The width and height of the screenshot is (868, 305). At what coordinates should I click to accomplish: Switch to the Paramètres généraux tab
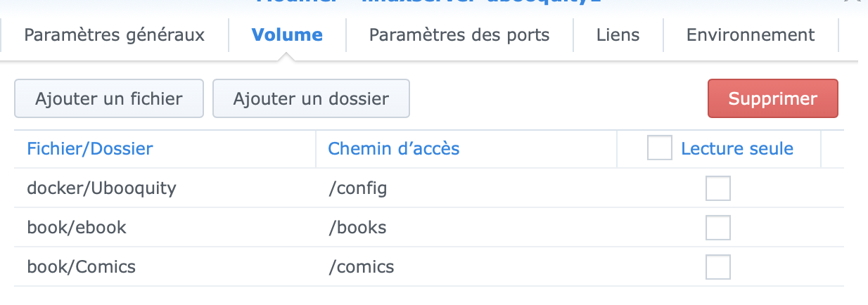point(115,35)
